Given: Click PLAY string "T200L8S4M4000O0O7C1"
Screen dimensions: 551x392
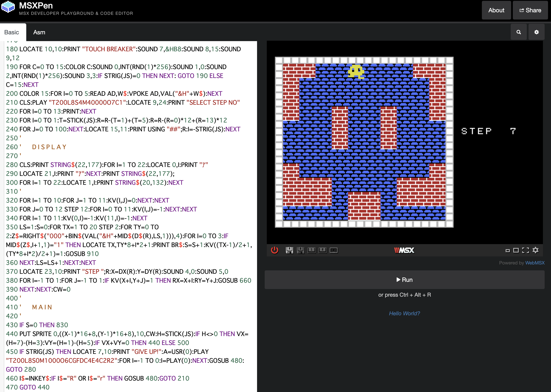Looking at the screenshot, I should (x=87, y=102).
